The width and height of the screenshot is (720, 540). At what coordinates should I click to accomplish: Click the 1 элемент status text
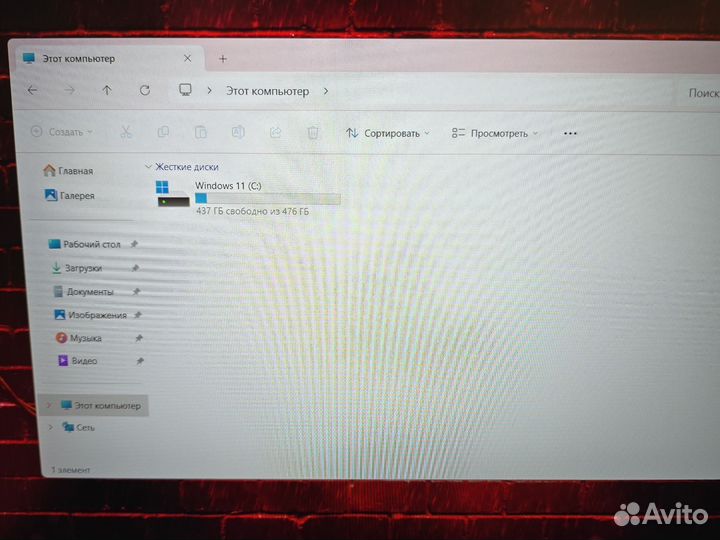[x=71, y=469]
